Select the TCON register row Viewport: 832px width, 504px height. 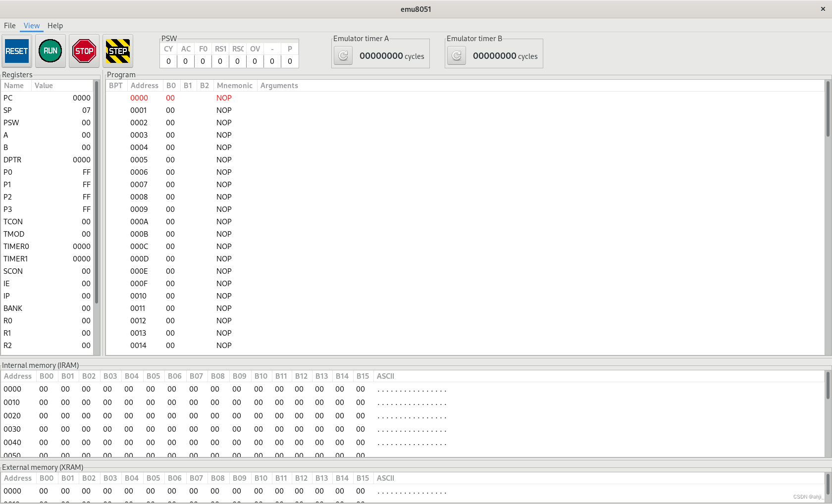click(47, 222)
